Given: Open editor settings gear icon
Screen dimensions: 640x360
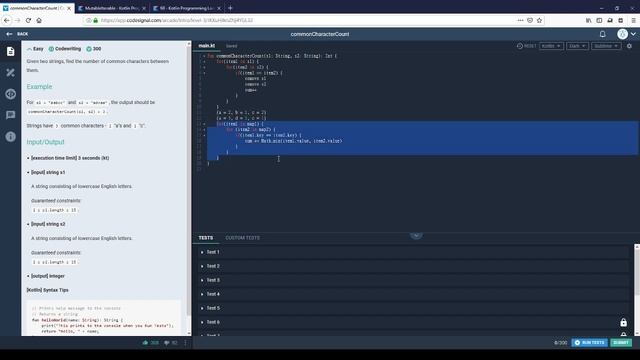Looking at the screenshot, I should (x=629, y=46).
